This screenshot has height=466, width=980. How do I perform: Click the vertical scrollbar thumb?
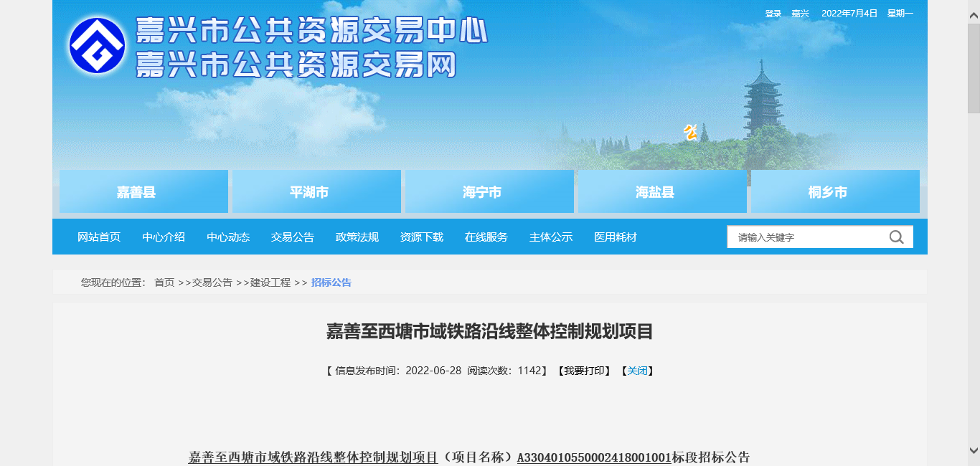pos(974,68)
